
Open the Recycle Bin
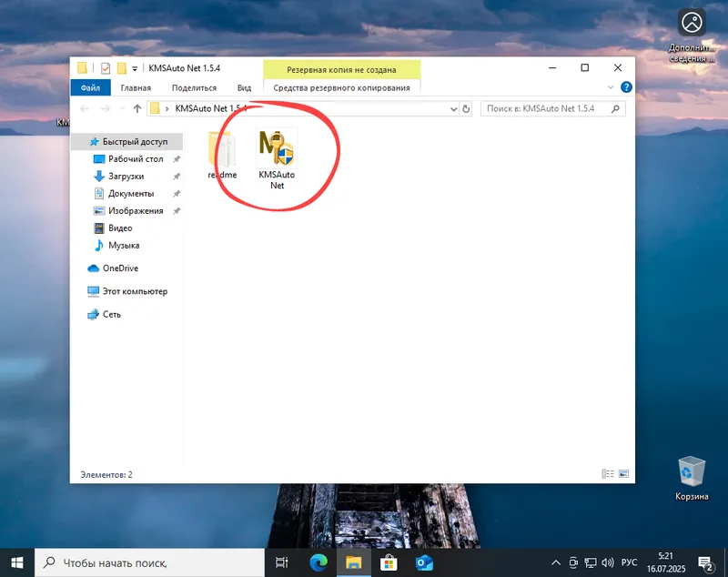(690, 476)
